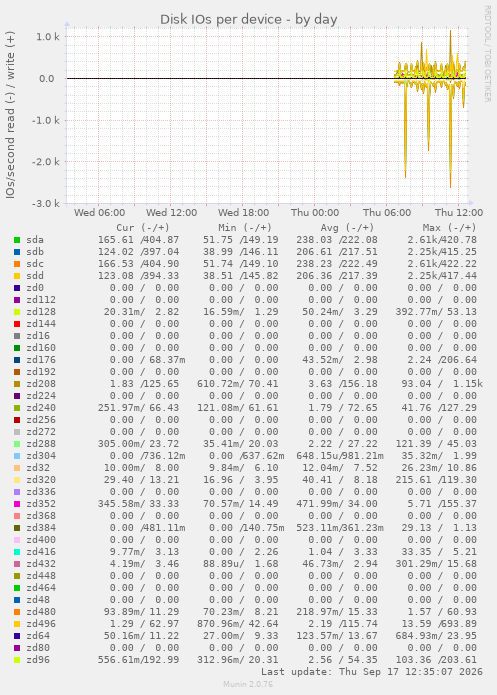Click the 'zd208' device label
This screenshot has width=497, height=695.
pyautogui.click(x=41, y=383)
